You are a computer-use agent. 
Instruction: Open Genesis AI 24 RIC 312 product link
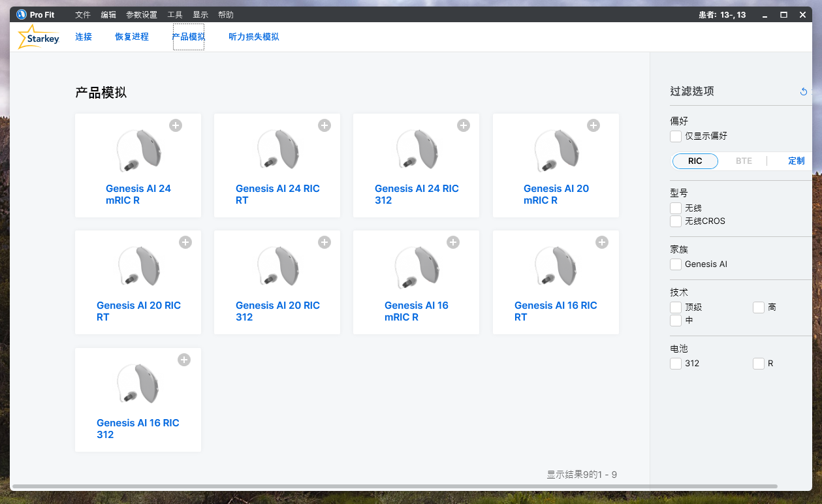[x=417, y=195]
